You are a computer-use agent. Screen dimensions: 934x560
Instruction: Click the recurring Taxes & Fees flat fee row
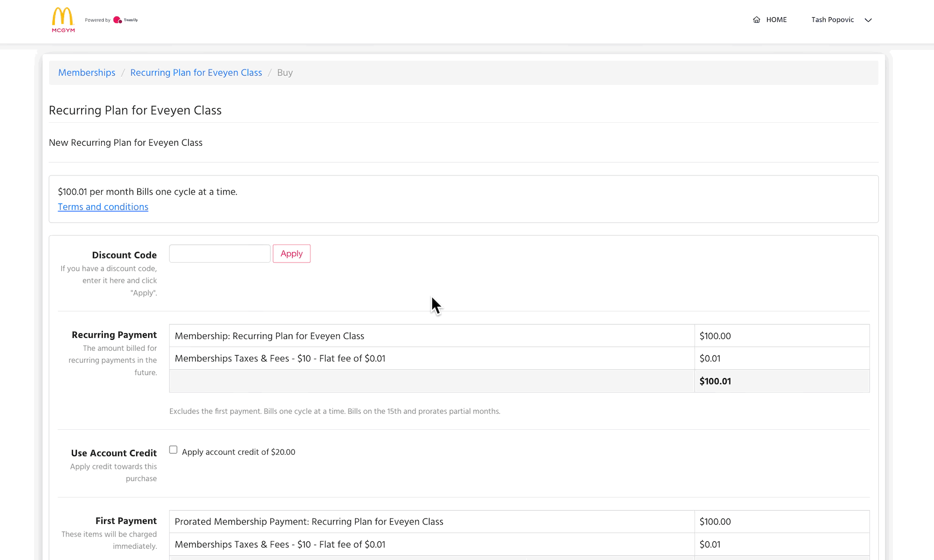pyautogui.click(x=280, y=358)
